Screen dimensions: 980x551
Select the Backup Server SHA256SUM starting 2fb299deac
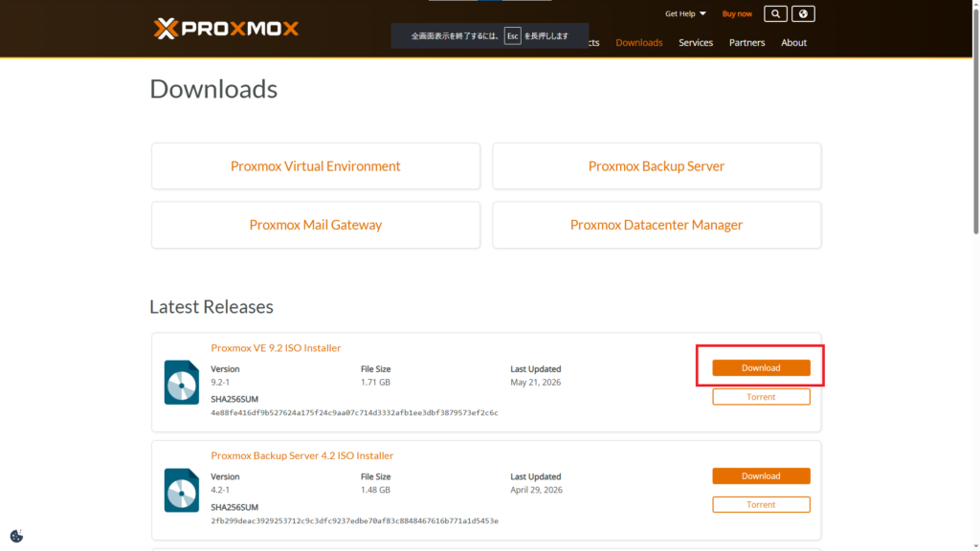354,521
